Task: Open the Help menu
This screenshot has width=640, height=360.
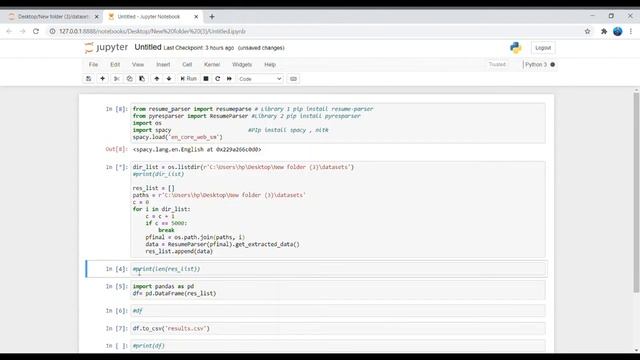Action: (x=270, y=64)
